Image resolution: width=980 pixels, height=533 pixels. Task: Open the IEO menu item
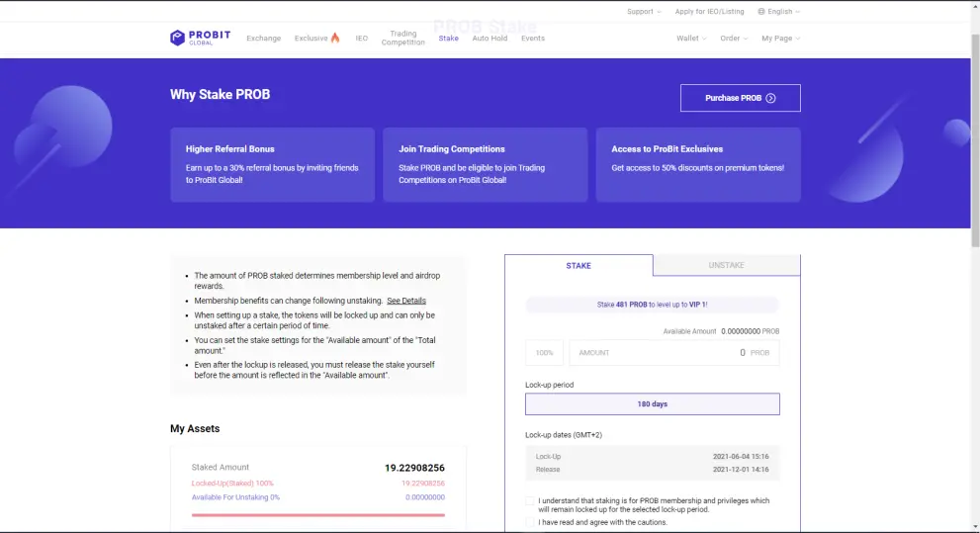(x=361, y=39)
